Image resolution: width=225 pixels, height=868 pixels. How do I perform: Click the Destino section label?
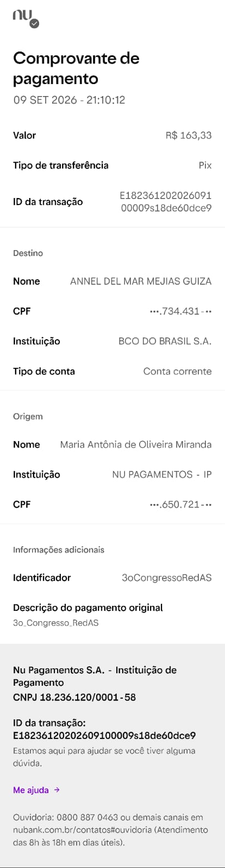[28, 253]
